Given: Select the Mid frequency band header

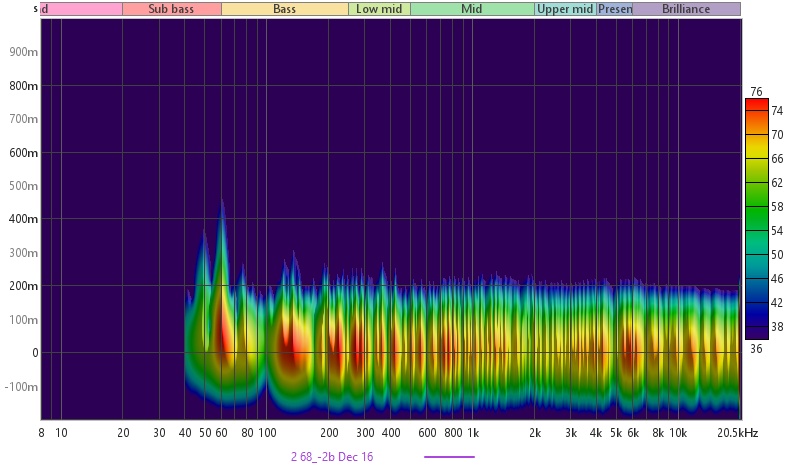Looking at the screenshot, I should (471, 9).
